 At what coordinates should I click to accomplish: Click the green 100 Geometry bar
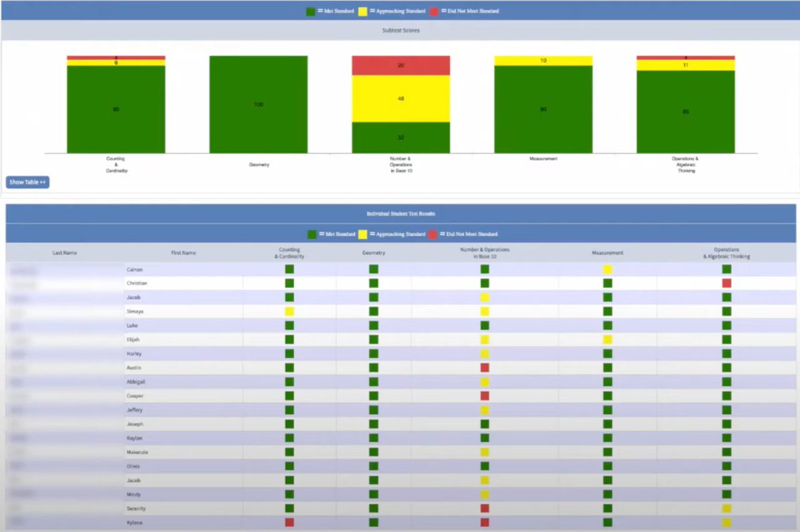(259, 105)
